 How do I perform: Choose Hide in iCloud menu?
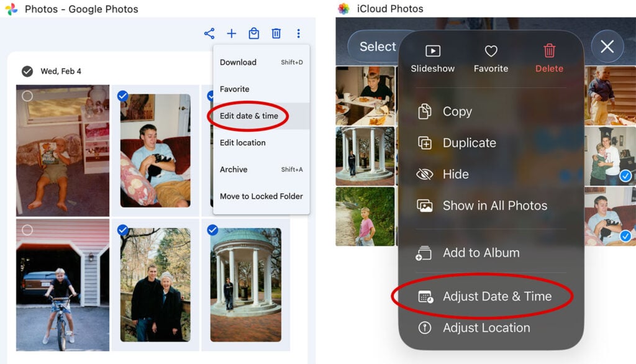coord(491,174)
